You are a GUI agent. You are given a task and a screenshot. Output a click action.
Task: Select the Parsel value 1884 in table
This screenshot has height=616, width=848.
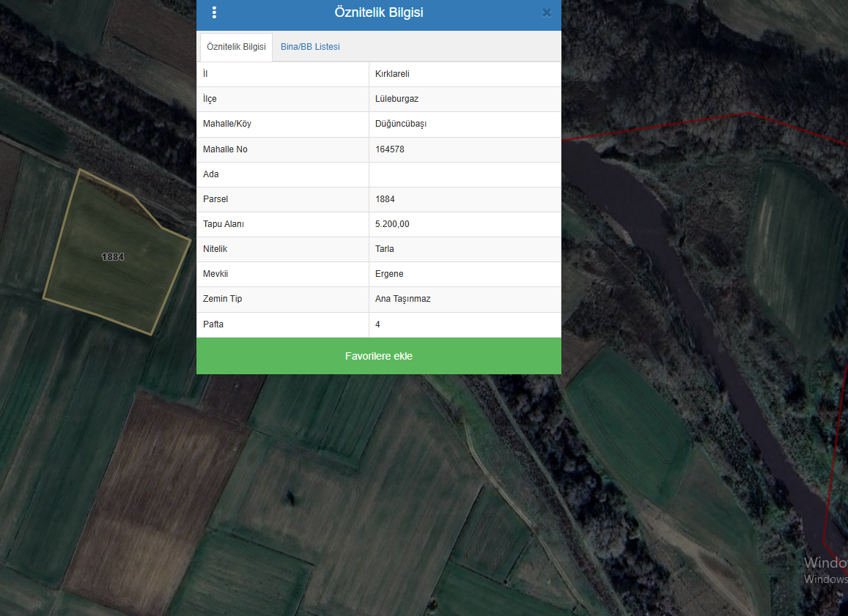coord(385,199)
